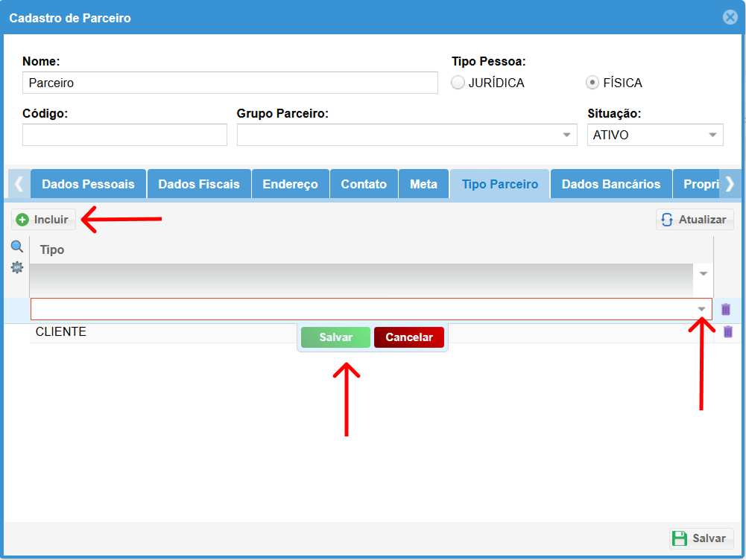Click trash icon on CLIENTE row
The image size is (746, 560).
pos(728,332)
